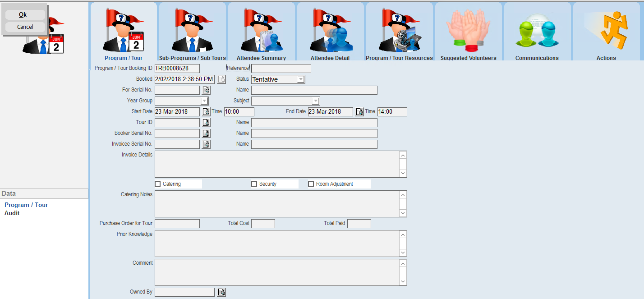Viewport: 644px width, 299px height.
Task: Click lookup icon beside Owned By field
Action: [221, 292]
